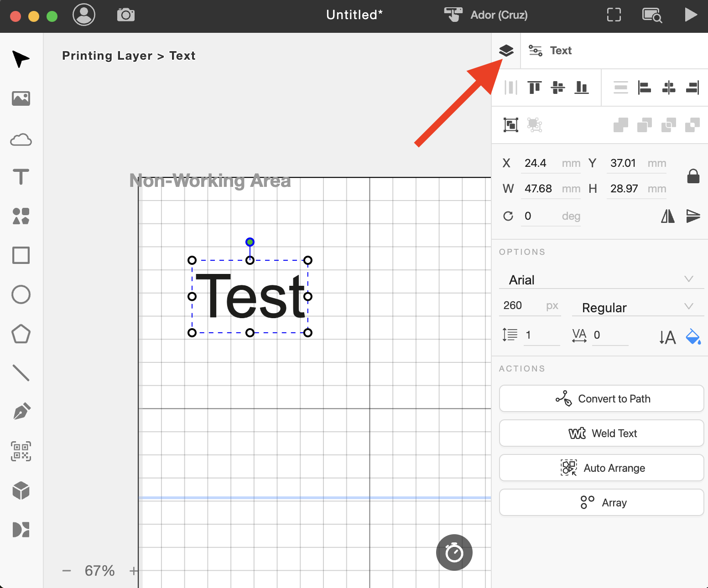Group selected objects
The image size is (708, 588).
[511, 124]
